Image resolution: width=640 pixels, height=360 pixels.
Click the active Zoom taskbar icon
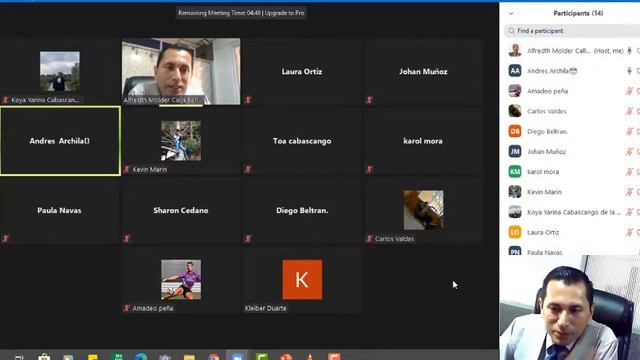(x=237, y=356)
